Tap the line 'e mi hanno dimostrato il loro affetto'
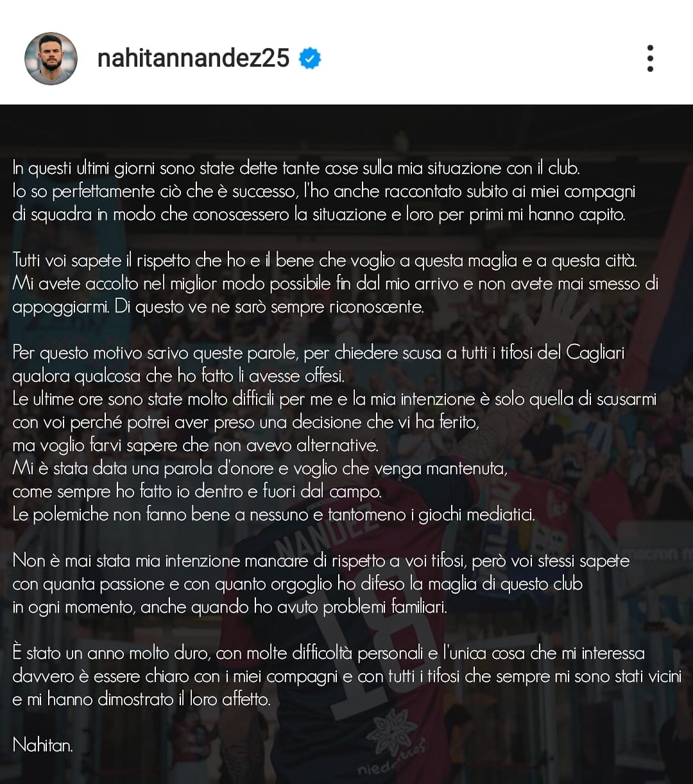Viewport: 693px width, 784px height. (x=141, y=699)
